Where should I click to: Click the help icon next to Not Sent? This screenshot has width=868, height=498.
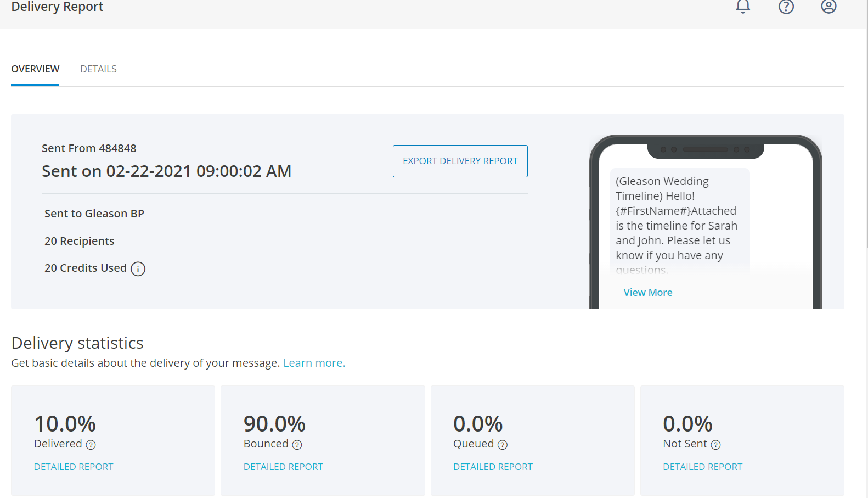[x=715, y=445]
